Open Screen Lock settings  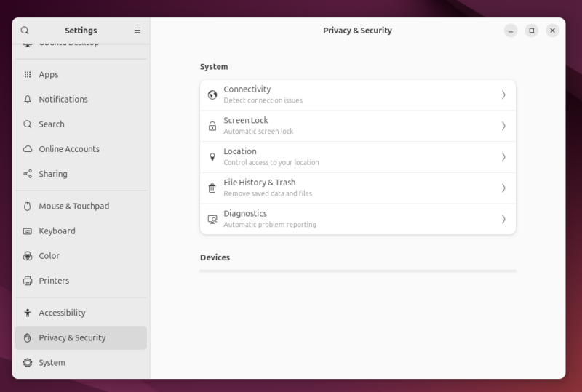pos(358,127)
